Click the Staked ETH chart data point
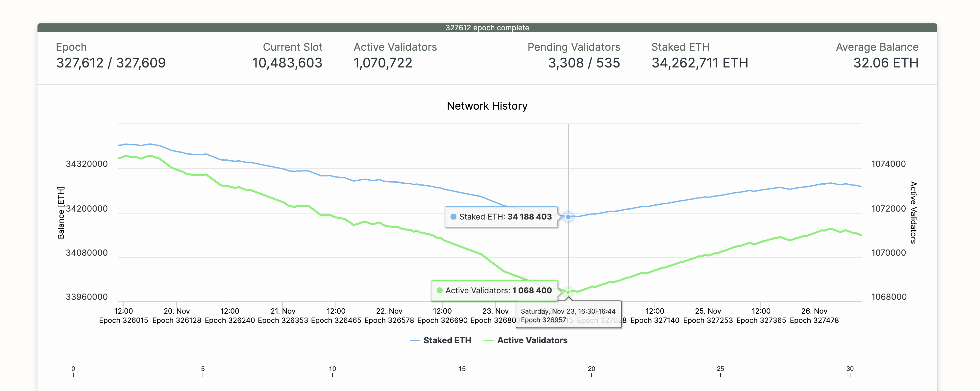This screenshot has height=391, width=980. [568, 217]
